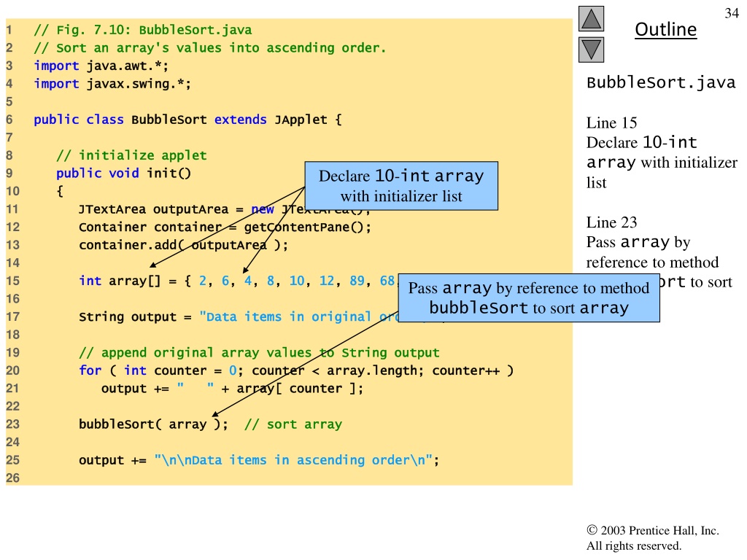Click the '© 2003 Prentice Hall, Inc.' copyright text
This screenshot has width=747, height=560.
pos(653,531)
